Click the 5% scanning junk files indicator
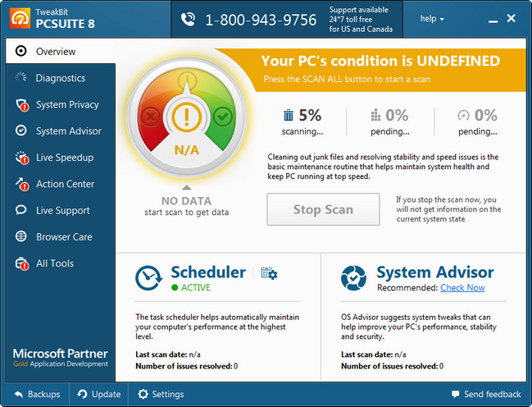Viewport: 532px width, 407px height. [x=302, y=122]
